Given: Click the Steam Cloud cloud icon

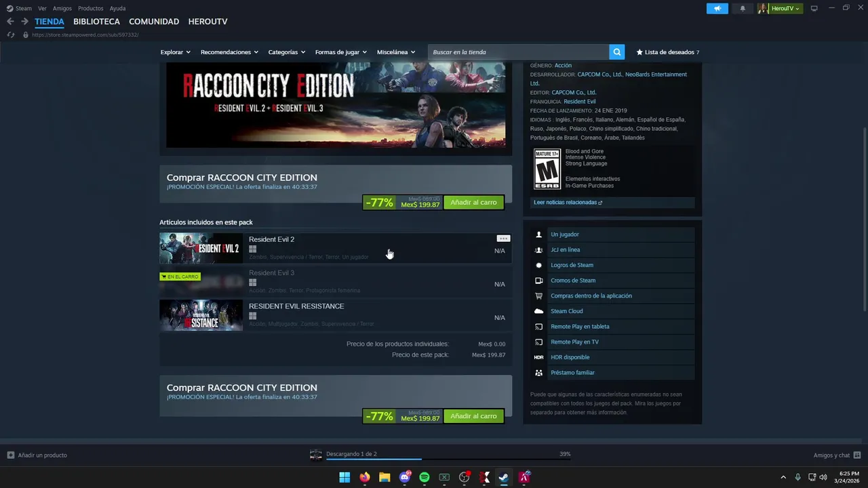Looking at the screenshot, I should tap(539, 311).
